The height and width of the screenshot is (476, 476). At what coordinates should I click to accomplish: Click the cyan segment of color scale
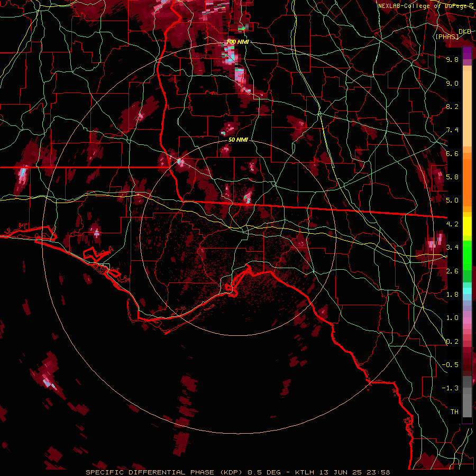pos(467,290)
